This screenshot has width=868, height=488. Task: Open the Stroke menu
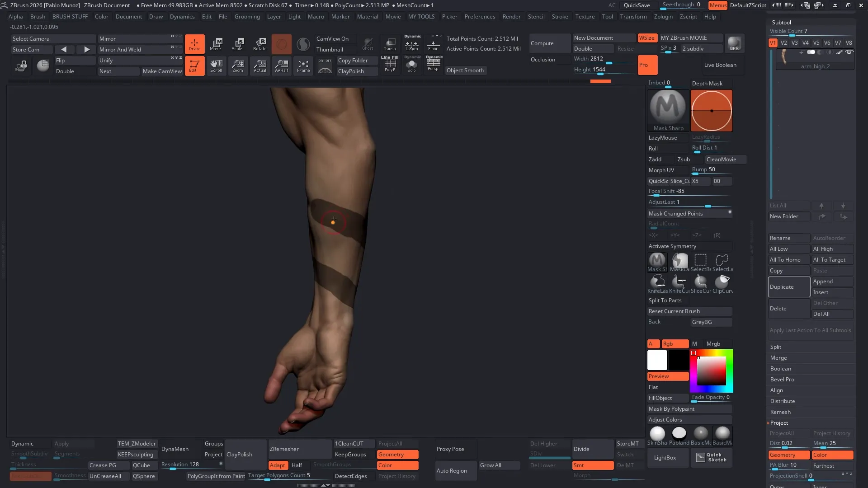560,17
